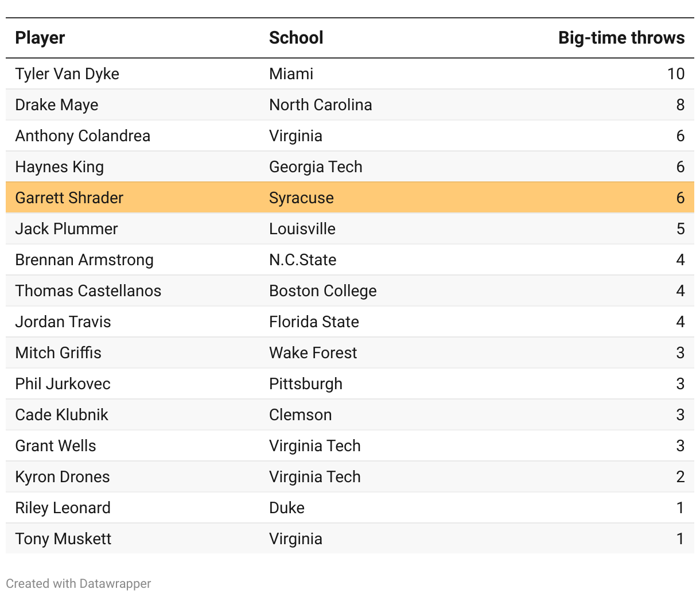
Task: Click the Anthony Colandrea name
Action: point(83,136)
